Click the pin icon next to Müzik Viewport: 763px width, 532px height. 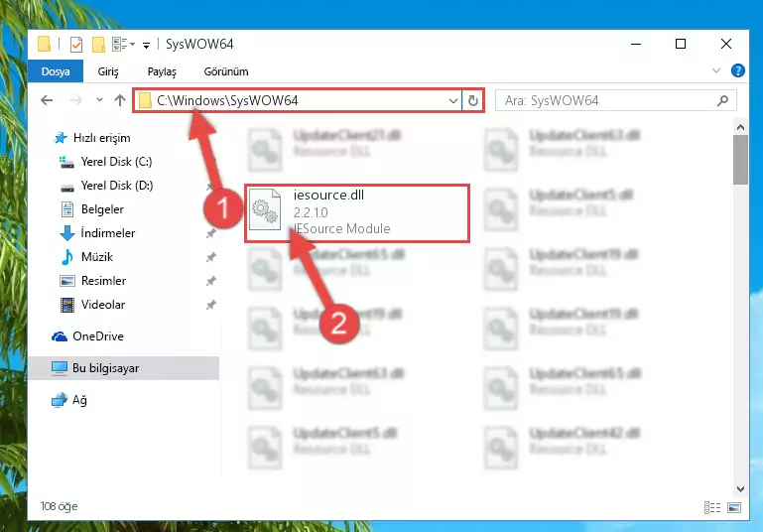click(210, 257)
